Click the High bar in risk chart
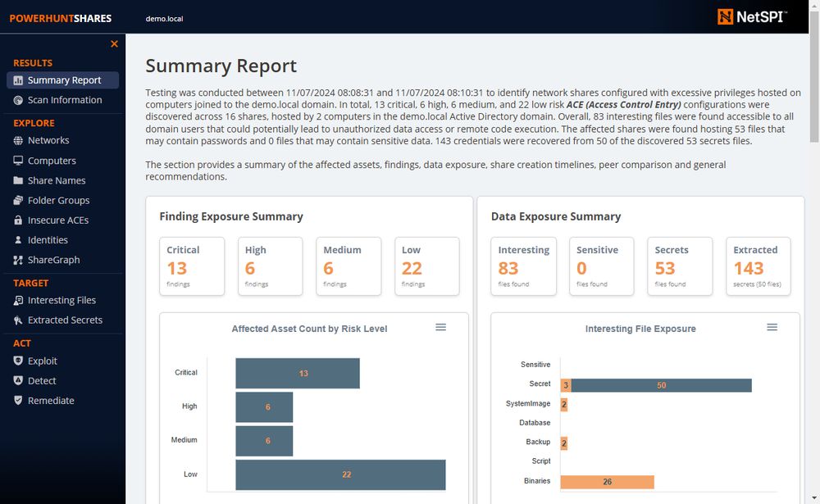820x504 pixels. (264, 406)
